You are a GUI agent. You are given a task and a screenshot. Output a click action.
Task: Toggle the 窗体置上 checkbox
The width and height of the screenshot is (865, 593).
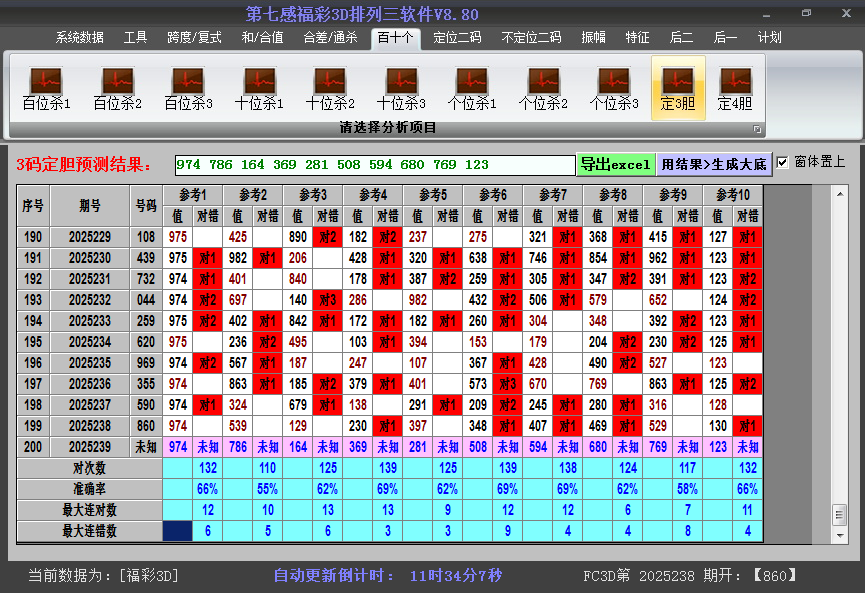(783, 162)
